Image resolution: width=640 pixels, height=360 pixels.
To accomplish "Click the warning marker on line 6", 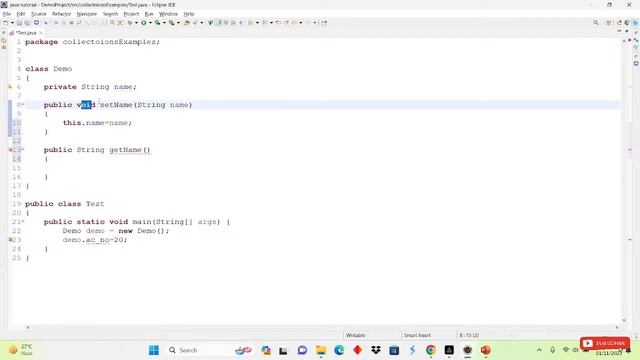I will coord(10,87).
